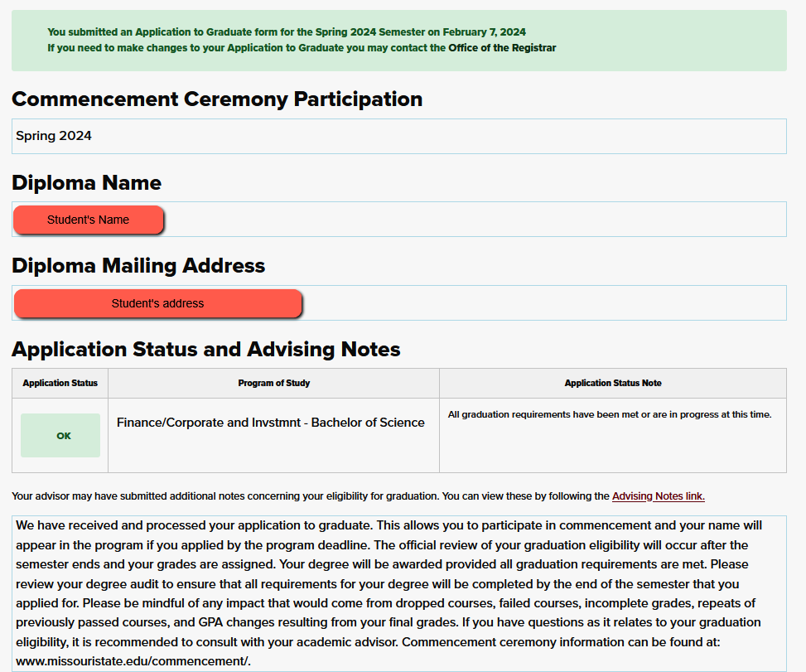Click the Application Status column header
Screen dimensions: 806x672
60,383
